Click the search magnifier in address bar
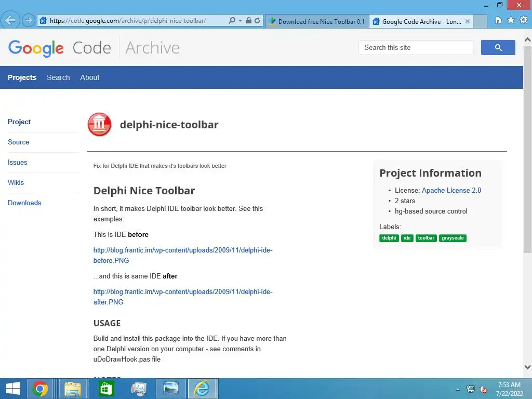Viewport: 532px width, 399px height. (232, 21)
